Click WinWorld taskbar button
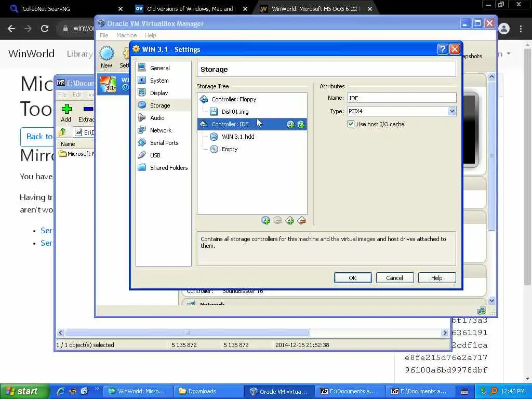This screenshot has width=532, height=399. tap(137, 391)
